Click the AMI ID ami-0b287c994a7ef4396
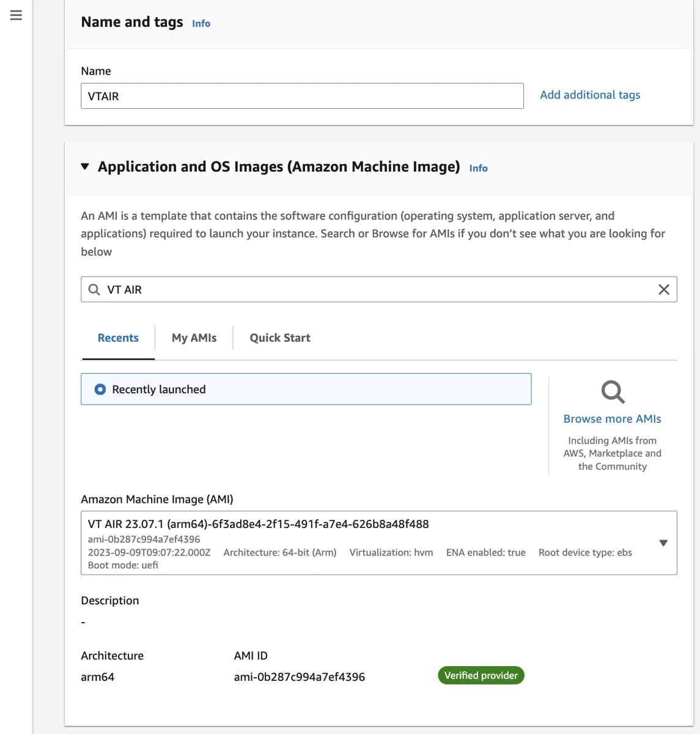 click(299, 677)
